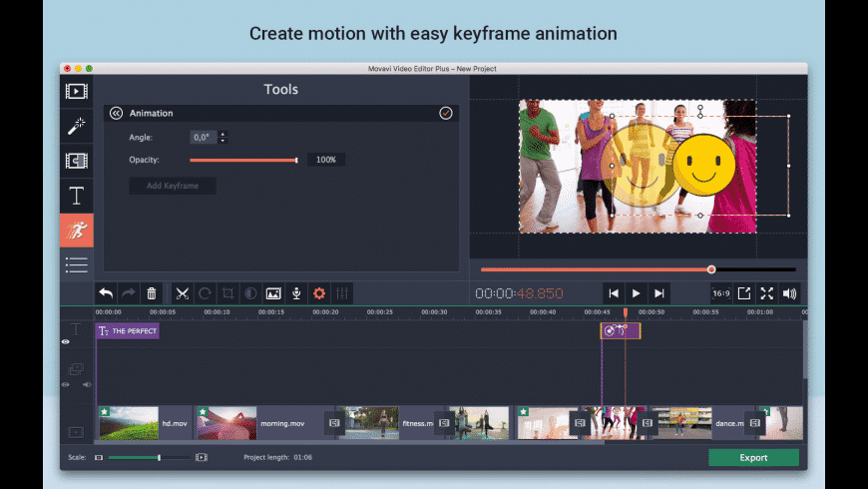868x489 pixels.
Task: Open Color adjustments tool
Action: pyautogui.click(x=250, y=293)
